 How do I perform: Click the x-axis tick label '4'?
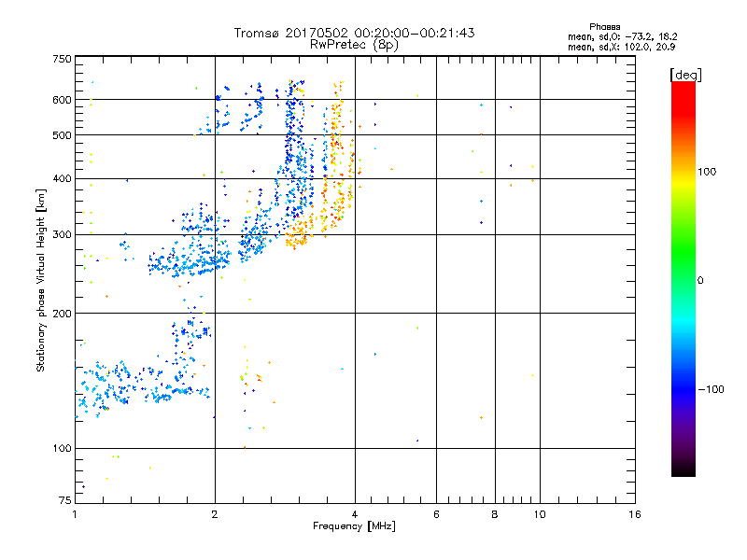[355, 514]
